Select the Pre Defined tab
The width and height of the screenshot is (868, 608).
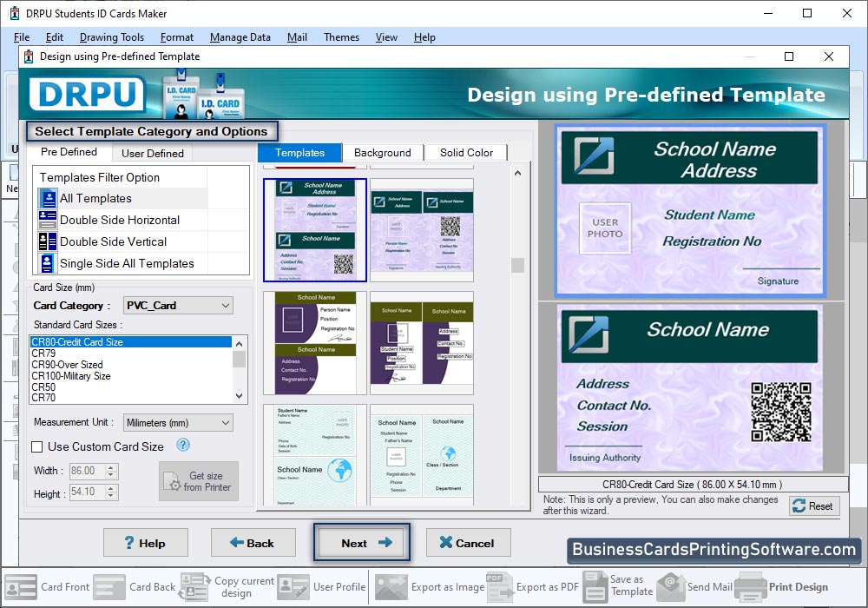click(x=69, y=152)
